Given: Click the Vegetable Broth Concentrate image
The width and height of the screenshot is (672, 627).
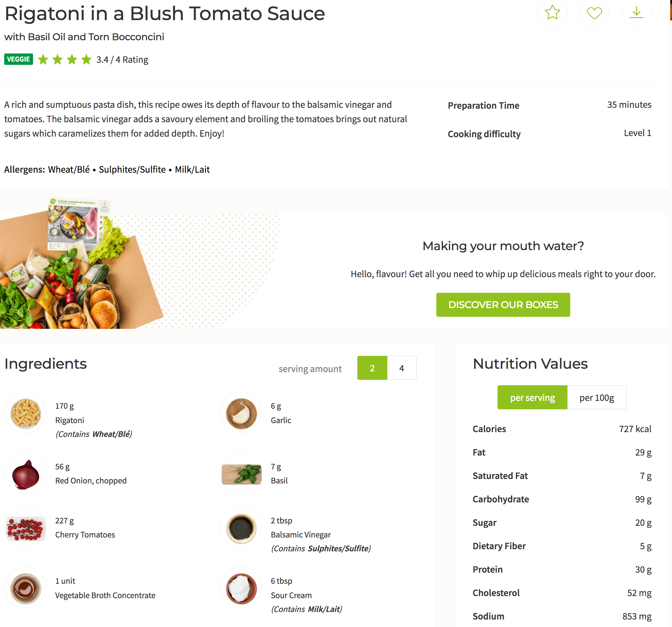Looking at the screenshot, I should coord(25,588).
